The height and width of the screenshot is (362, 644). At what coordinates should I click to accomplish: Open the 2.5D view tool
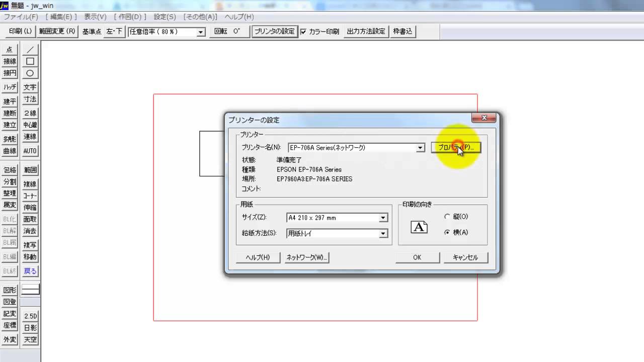pyautogui.click(x=30, y=316)
